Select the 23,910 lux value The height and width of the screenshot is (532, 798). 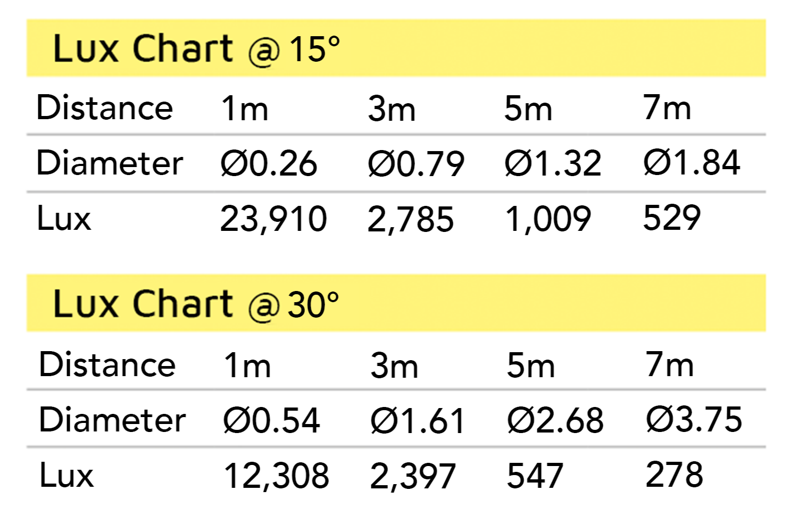(x=273, y=219)
